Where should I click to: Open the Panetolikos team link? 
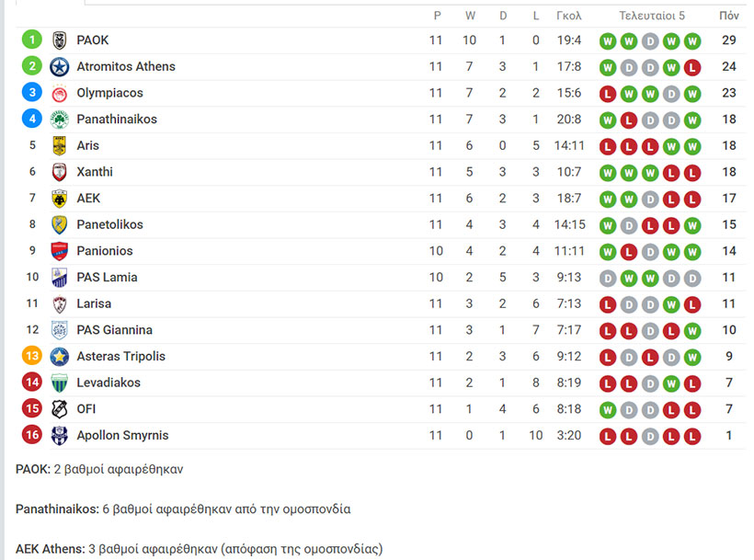click(x=109, y=225)
